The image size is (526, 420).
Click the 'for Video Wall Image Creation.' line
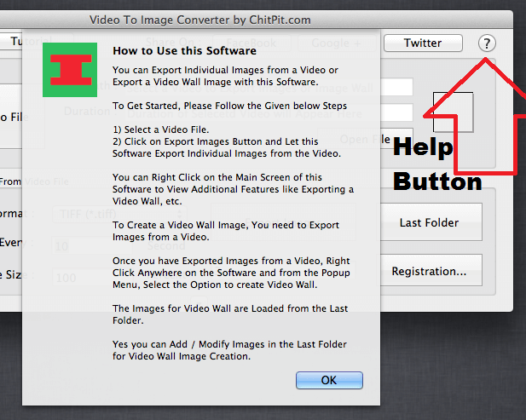tap(182, 356)
